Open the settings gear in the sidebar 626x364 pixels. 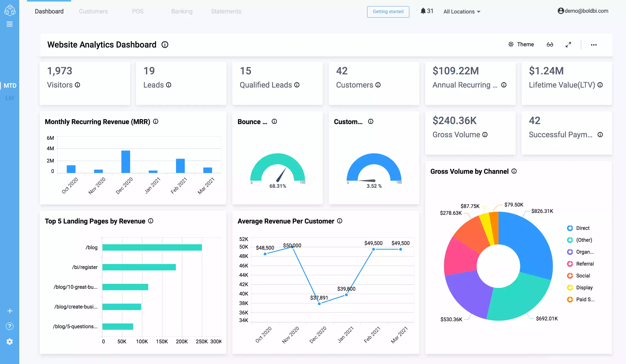click(x=10, y=342)
